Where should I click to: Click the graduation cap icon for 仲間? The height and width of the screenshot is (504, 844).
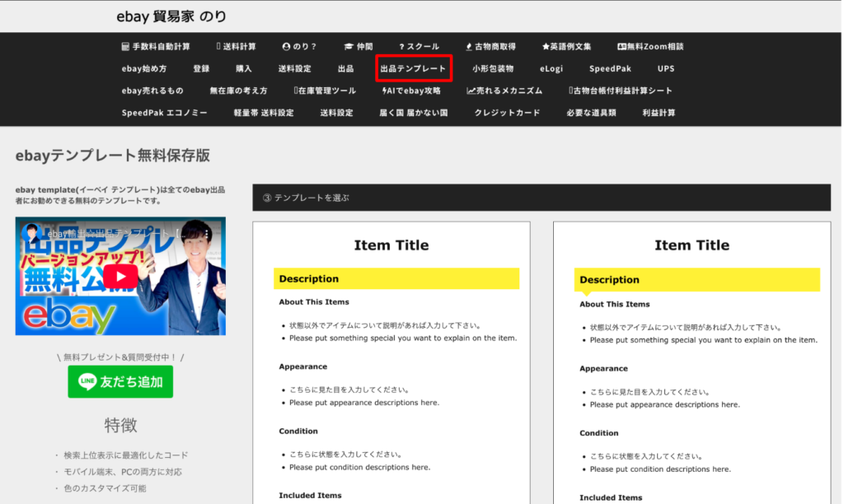349,47
